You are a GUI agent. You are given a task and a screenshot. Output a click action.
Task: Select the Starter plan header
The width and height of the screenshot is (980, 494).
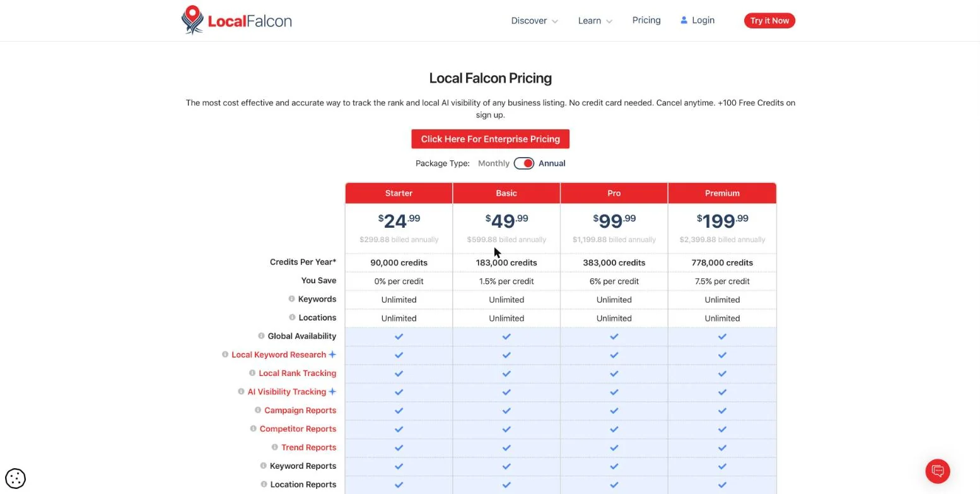[x=399, y=193]
